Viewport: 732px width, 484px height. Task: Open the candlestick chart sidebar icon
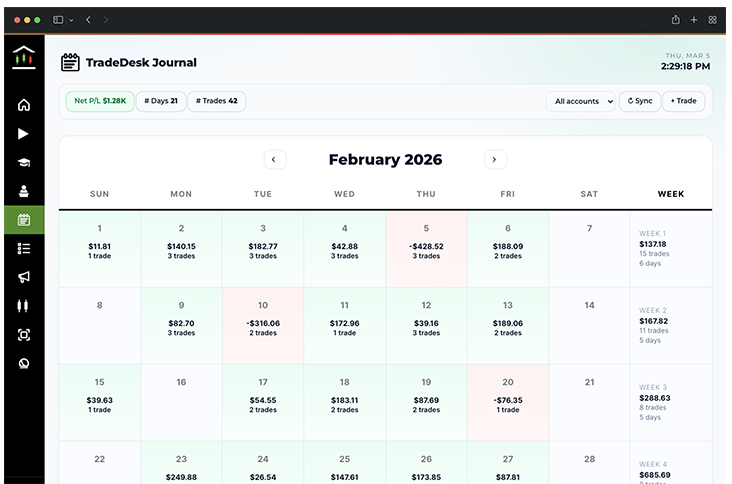[x=24, y=306]
